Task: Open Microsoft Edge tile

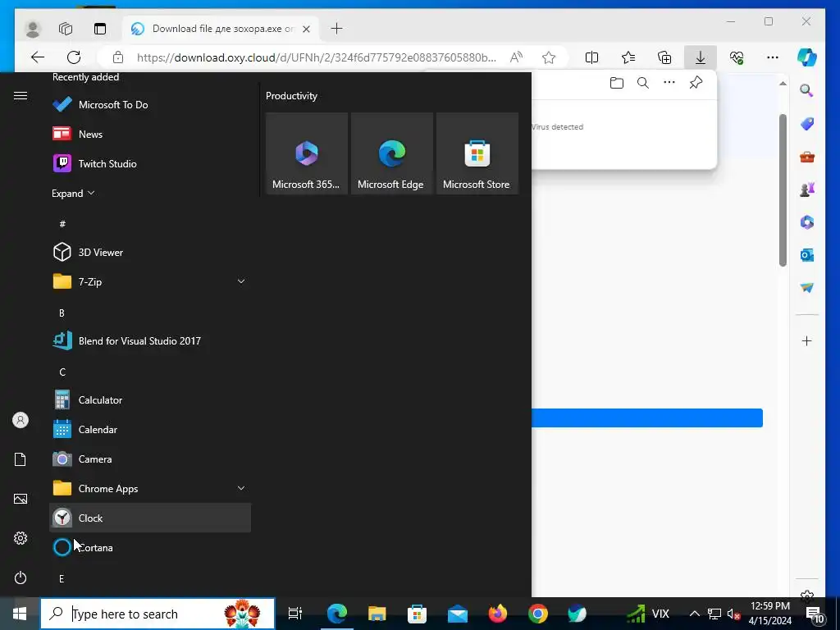Action: [x=391, y=153]
